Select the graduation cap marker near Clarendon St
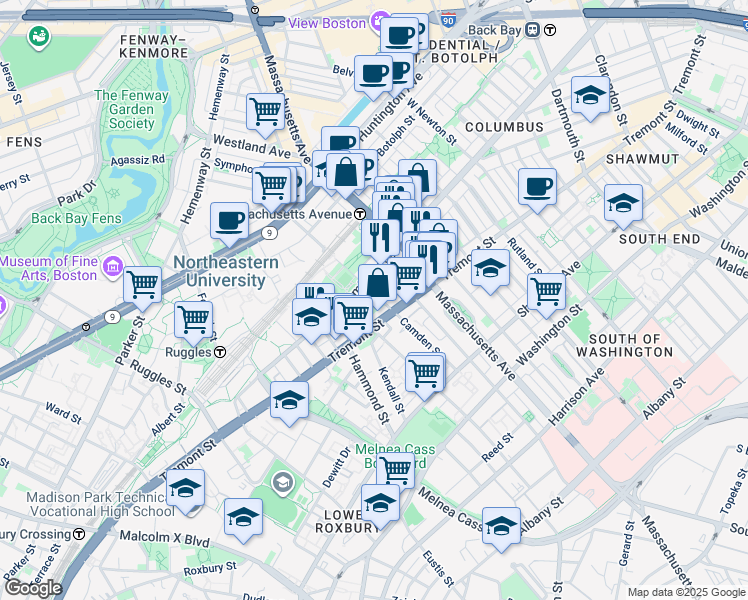The height and width of the screenshot is (600, 748). [590, 97]
